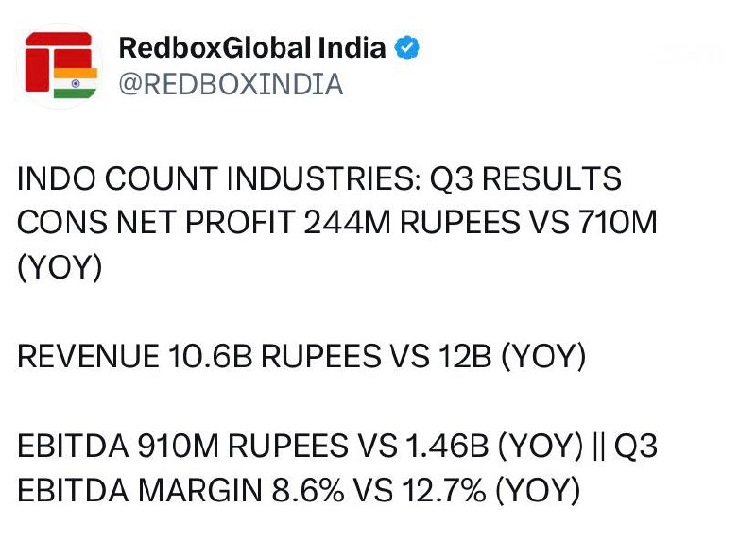Click the word REVENUE
The height and width of the screenshot is (541, 756).
(89, 356)
